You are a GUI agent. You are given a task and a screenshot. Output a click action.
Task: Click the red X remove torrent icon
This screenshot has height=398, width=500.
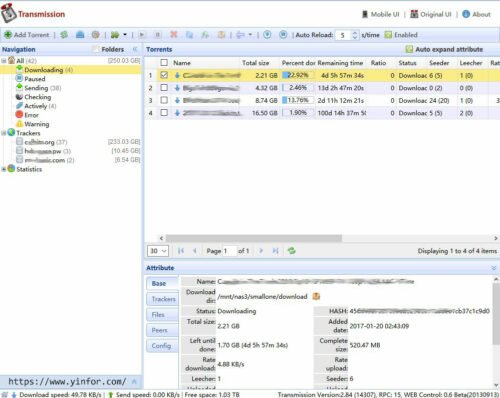coord(174,35)
